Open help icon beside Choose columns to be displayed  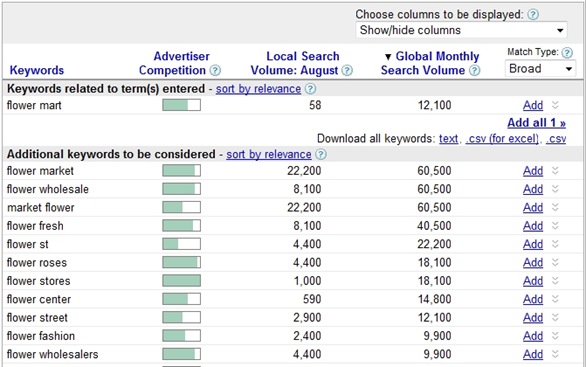pyautogui.click(x=533, y=15)
